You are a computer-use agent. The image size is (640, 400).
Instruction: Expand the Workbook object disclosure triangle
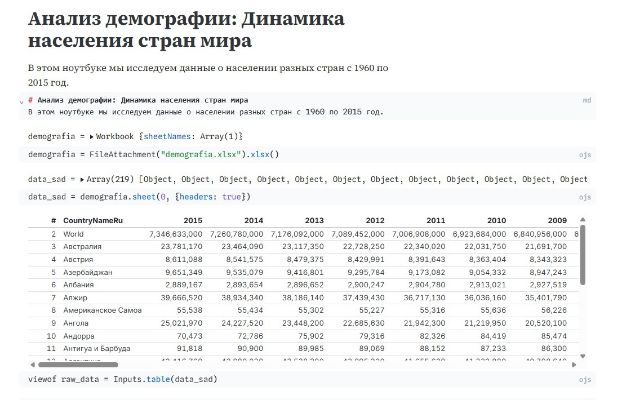tap(91, 137)
